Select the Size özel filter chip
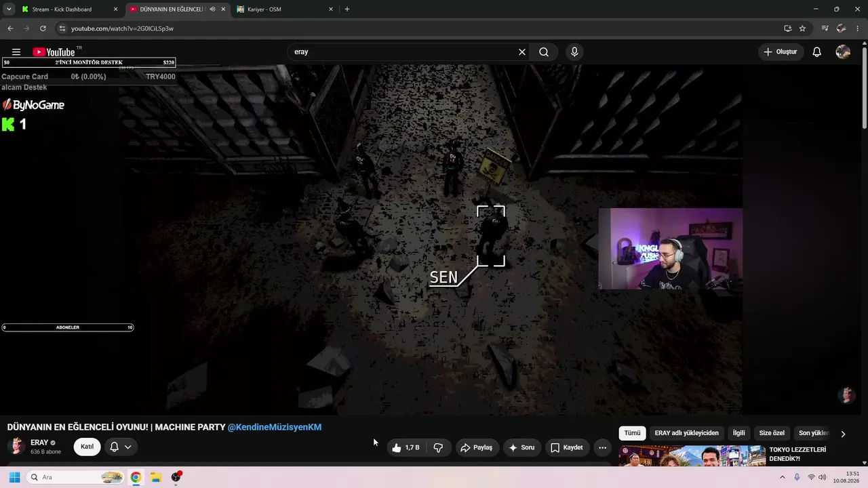The image size is (868, 488). point(772,433)
